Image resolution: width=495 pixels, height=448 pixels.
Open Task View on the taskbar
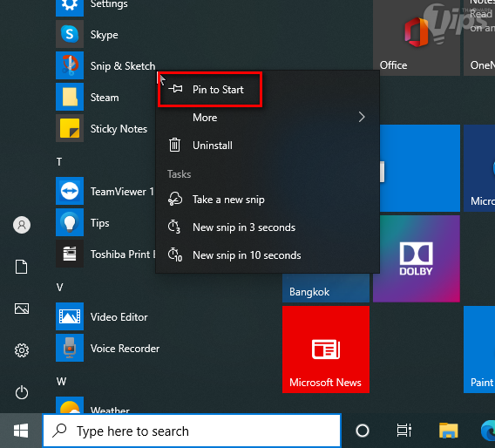404,431
